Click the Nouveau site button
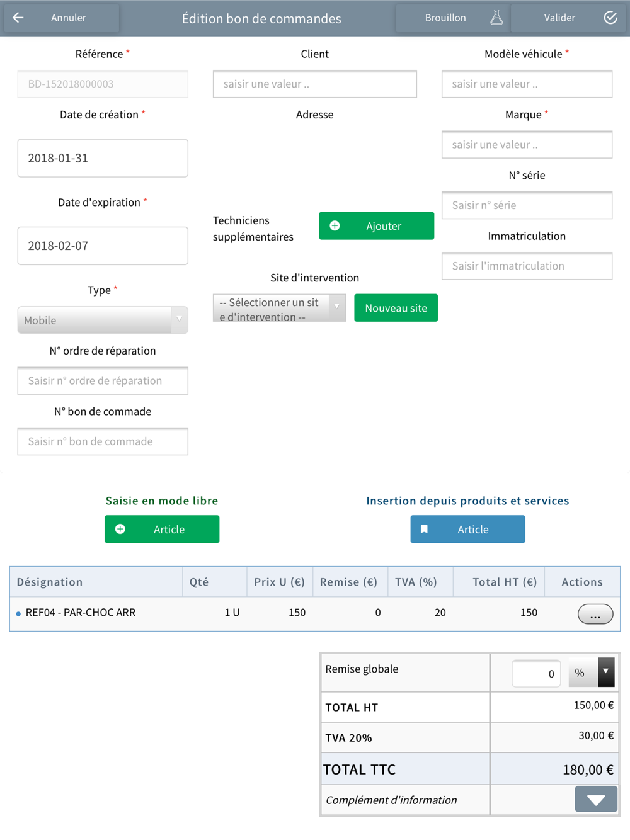Image resolution: width=630 pixels, height=840 pixels. (396, 308)
